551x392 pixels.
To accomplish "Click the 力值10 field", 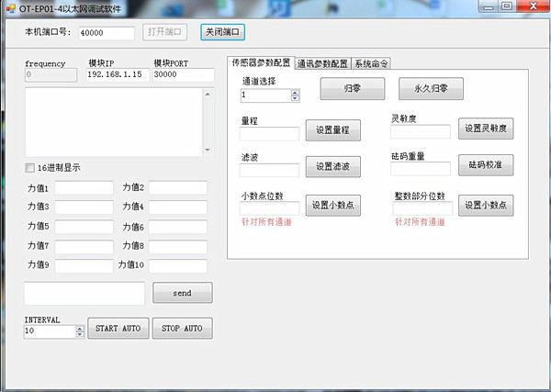I will pos(178,266).
